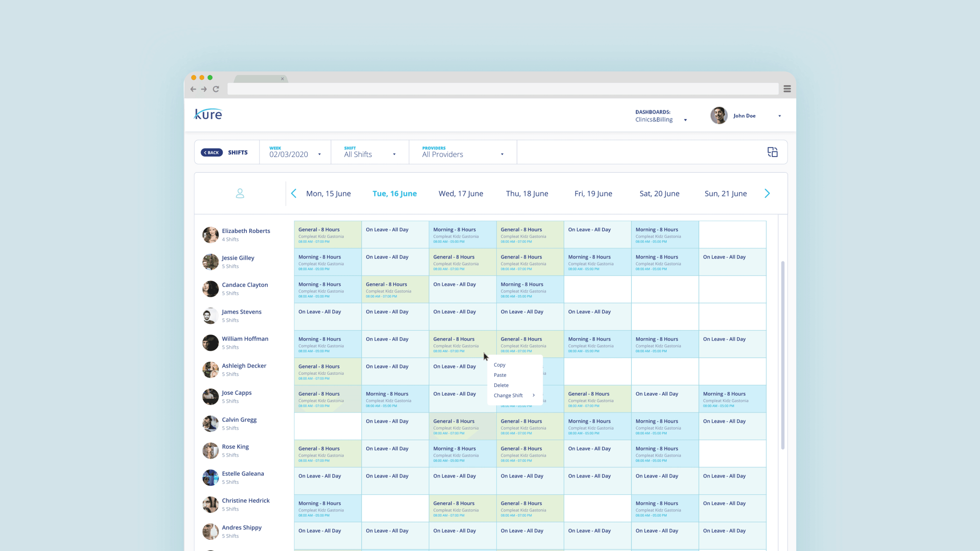Image resolution: width=980 pixels, height=551 pixels.
Task: Click the vertical schedule scrollbar
Action: tap(782, 355)
